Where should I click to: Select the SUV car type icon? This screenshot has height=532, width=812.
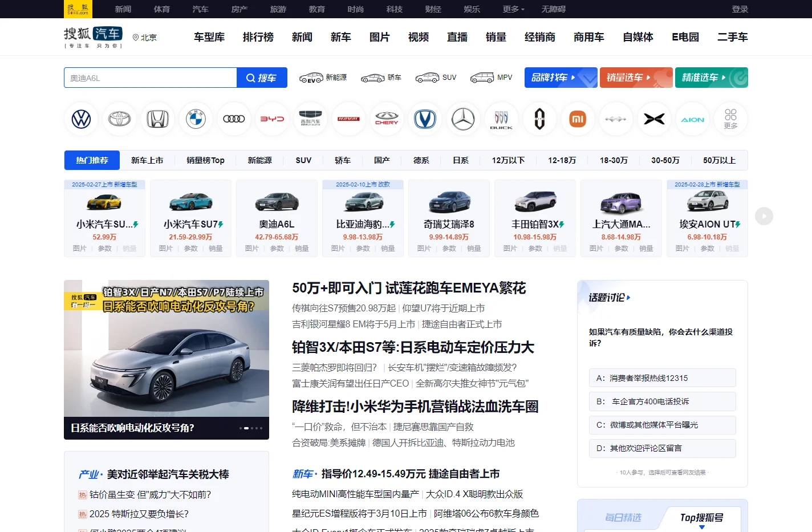point(436,78)
